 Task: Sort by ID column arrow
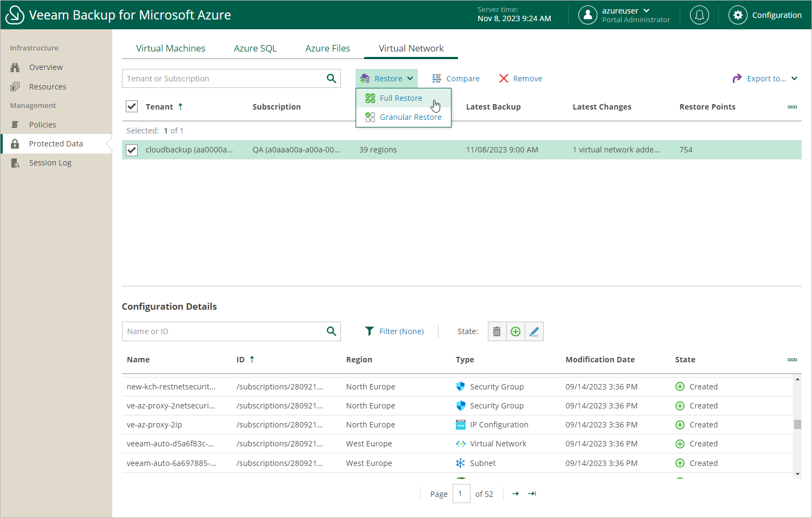252,360
